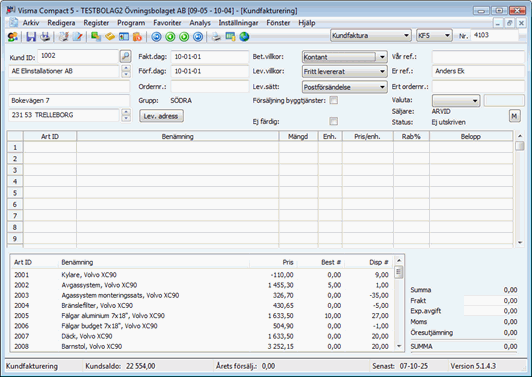Go to the previous invoice record
The image size is (532, 377).
(170, 36)
